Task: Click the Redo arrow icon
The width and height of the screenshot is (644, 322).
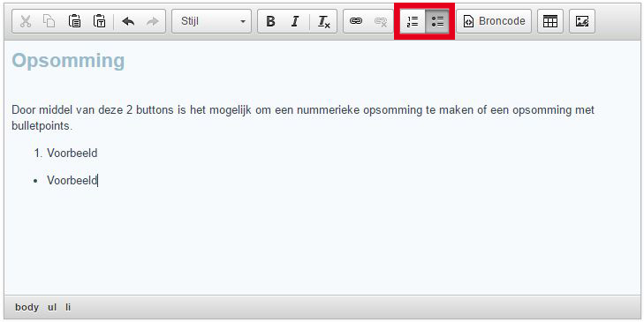Action: coord(152,21)
